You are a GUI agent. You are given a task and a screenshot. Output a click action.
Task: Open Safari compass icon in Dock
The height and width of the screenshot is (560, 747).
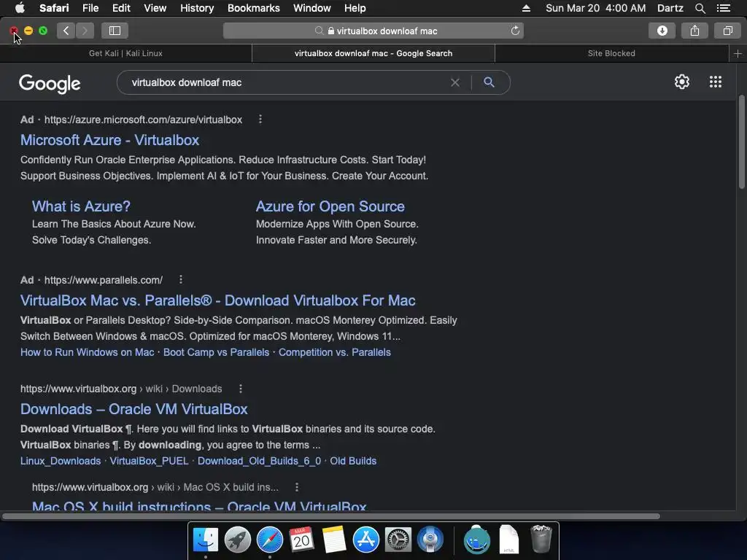(x=270, y=540)
